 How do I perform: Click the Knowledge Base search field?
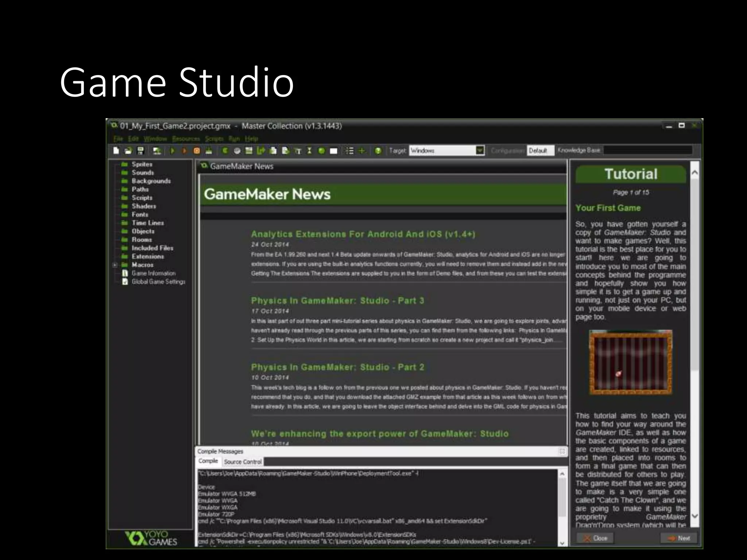(x=648, y=150)
